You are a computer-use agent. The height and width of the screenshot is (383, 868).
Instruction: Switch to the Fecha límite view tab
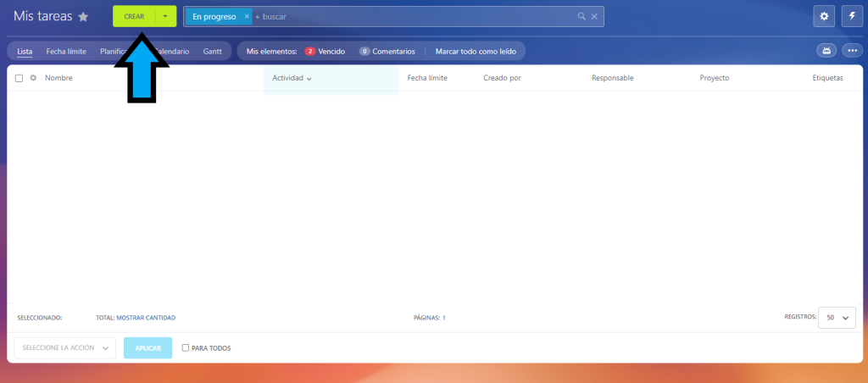tap(66, 51)
